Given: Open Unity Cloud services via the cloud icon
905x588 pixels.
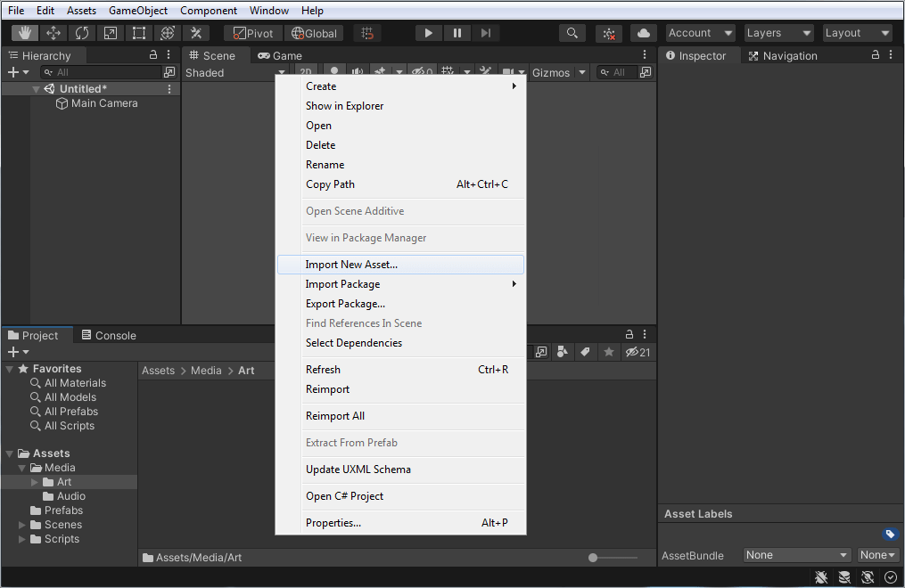Looking at the screenshot, I should coord(643,32).
